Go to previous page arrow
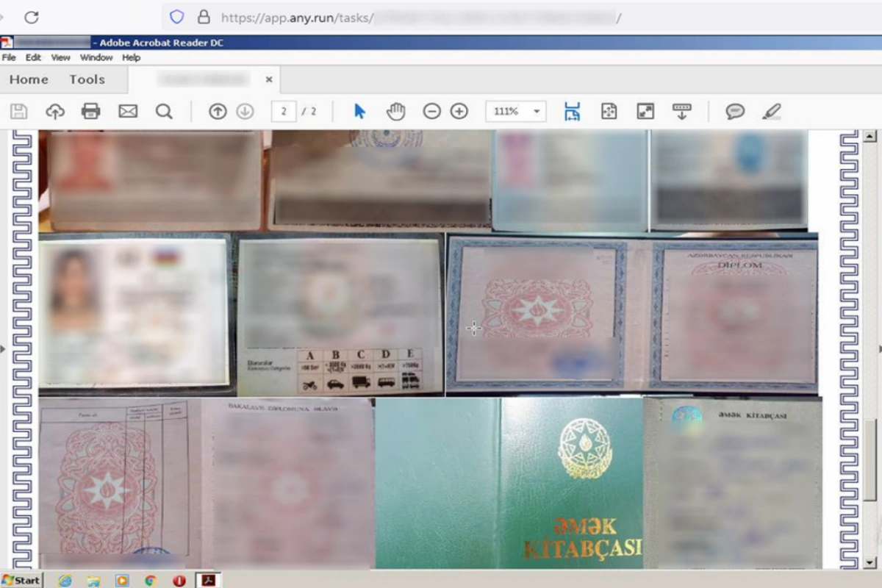This screenshot has width=882, height=588. (218, 112)
